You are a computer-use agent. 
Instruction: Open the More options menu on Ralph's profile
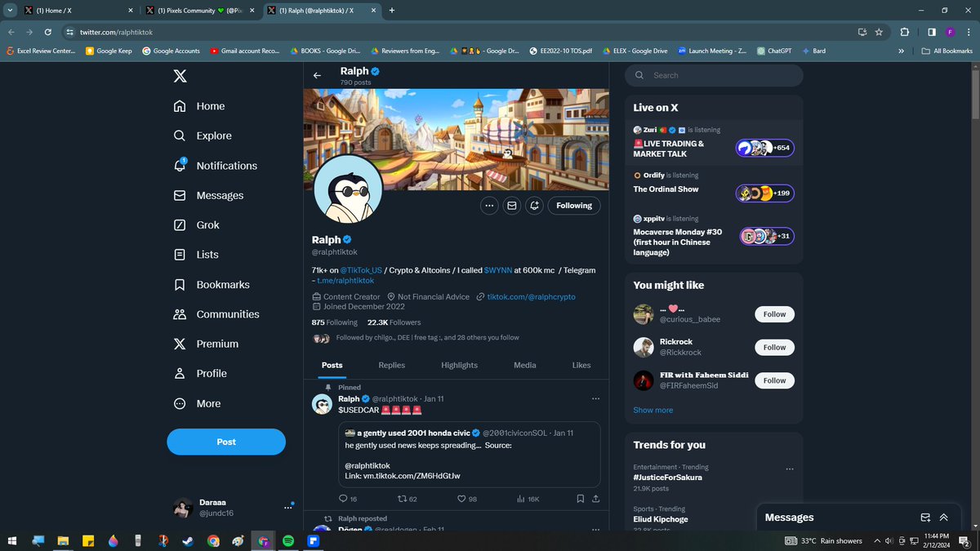pos(489,206)
